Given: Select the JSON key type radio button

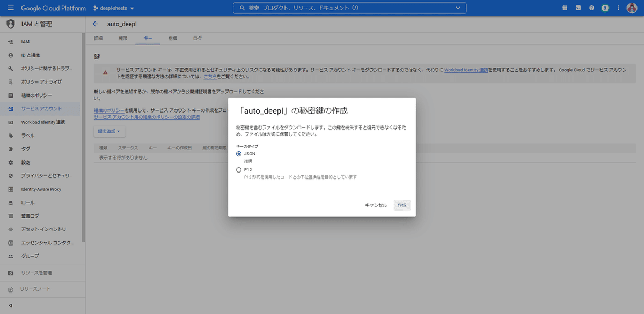Looking at the screenshot, I should (239, 154).
